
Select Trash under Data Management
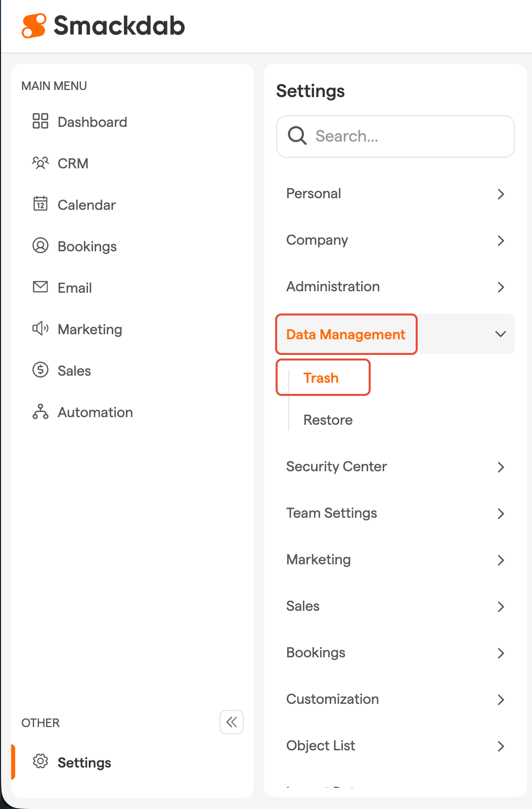tap(321, 378)
